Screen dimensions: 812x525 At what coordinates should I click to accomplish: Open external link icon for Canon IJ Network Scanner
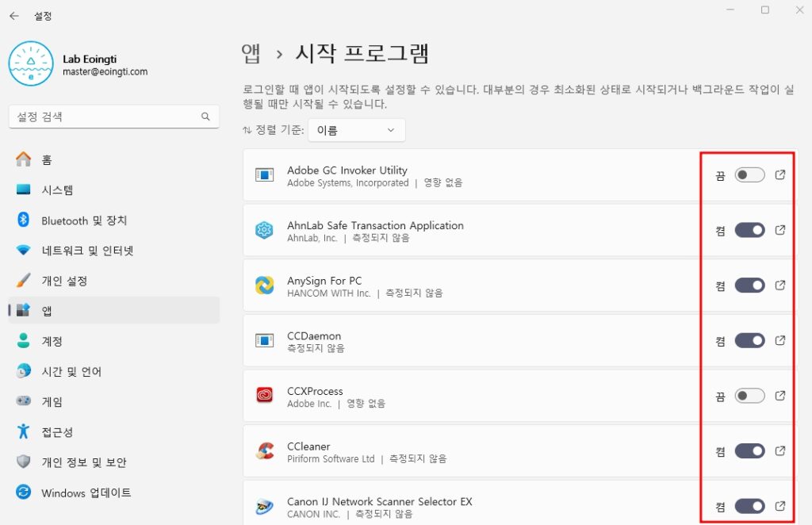(780, 506)
